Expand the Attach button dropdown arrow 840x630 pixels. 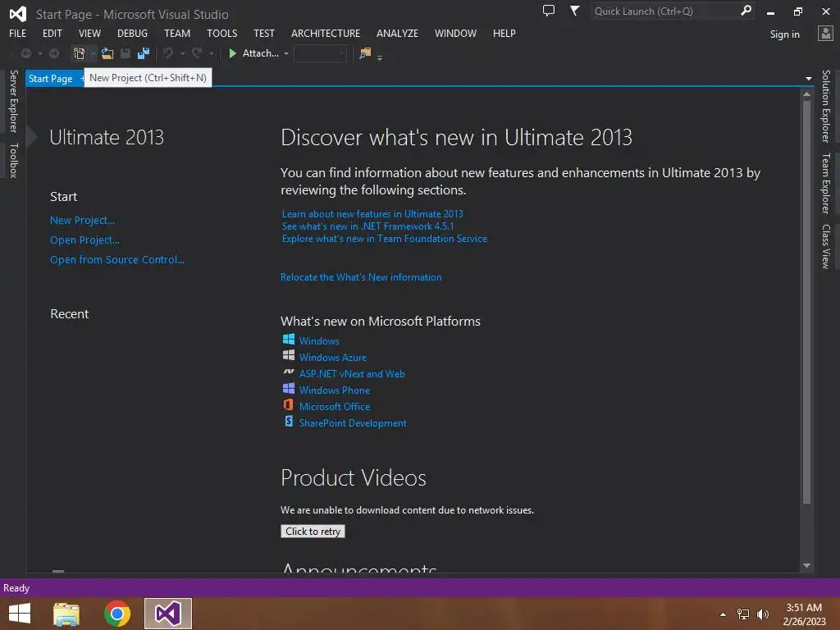tap(286, 53)
